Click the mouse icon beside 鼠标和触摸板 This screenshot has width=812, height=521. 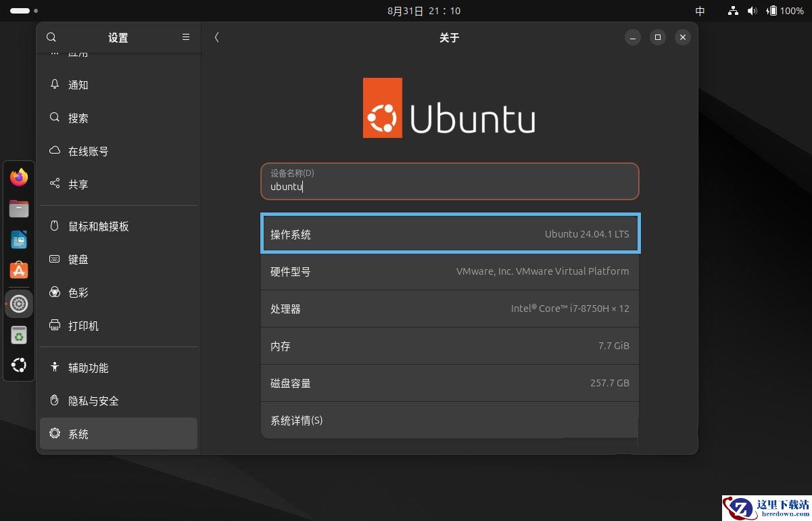[55, 226]
